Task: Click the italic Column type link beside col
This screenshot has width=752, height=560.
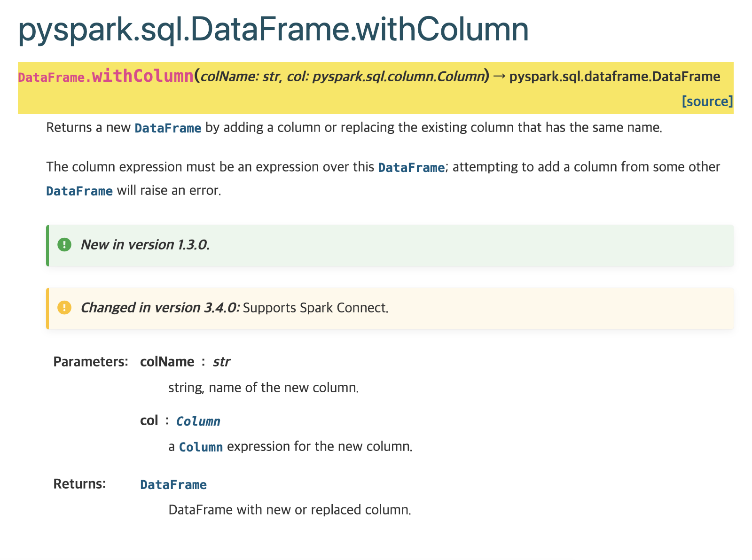Action: [198, 421]
